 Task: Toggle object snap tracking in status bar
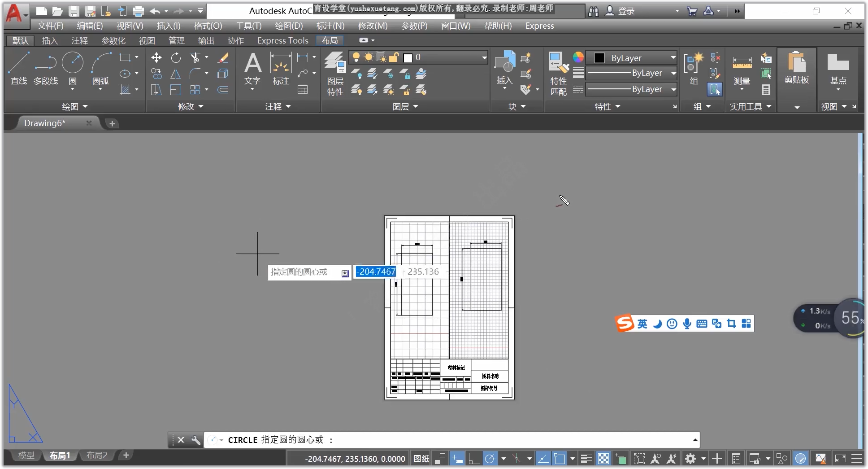pyautogui.click(x=543, y=459)
